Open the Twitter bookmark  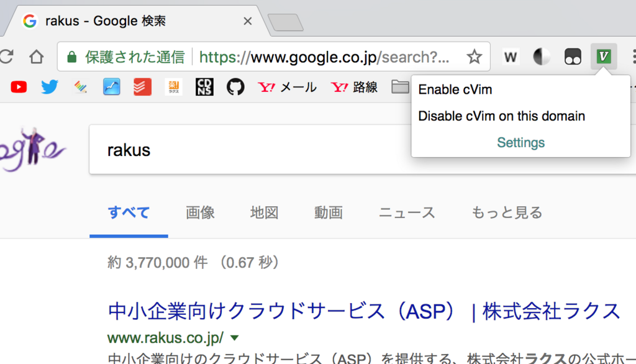(50, 87)
